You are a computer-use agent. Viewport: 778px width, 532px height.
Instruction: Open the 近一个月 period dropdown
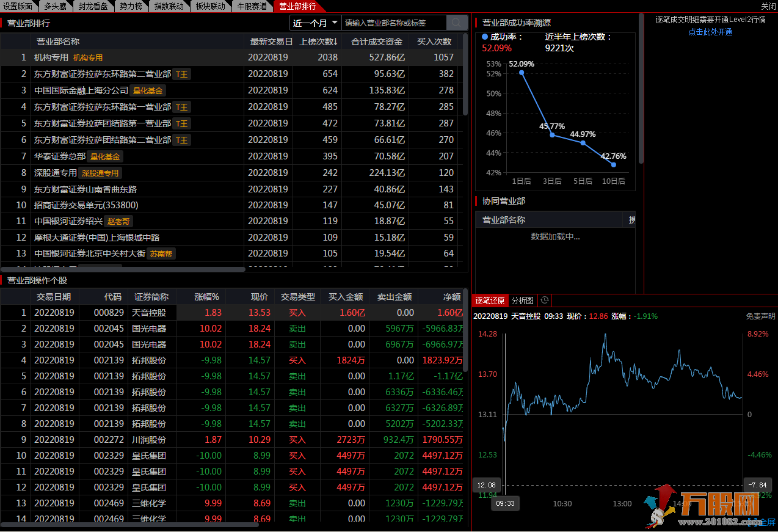[x=315, y=23]
